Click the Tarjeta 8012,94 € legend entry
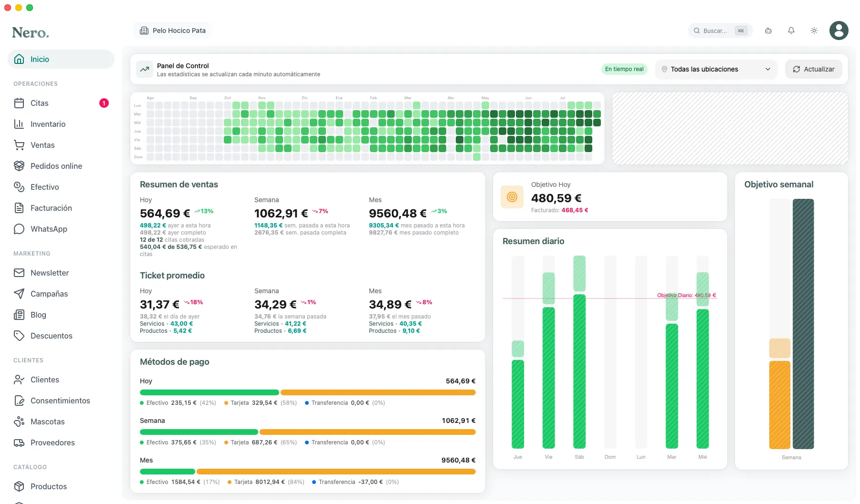This screenshot has height=504, width=860. coord(266,482)
